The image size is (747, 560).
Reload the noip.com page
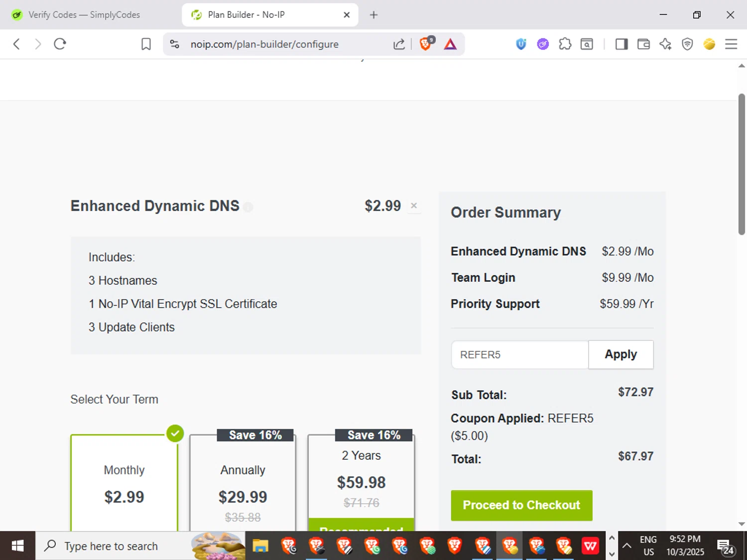point(60,44)
